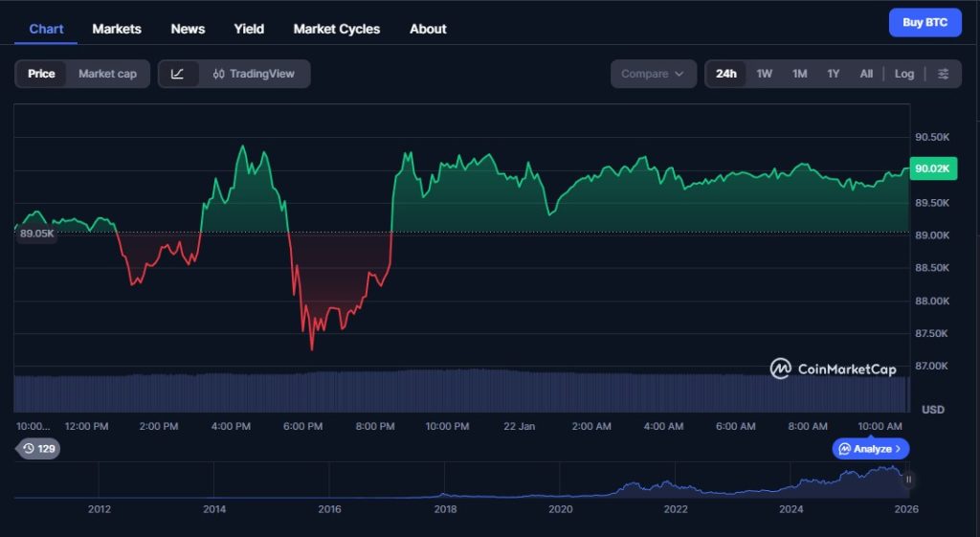This screenshot has height=537, width=980.
Task: Open chart settings sliders icon
Action: [944, 74]
